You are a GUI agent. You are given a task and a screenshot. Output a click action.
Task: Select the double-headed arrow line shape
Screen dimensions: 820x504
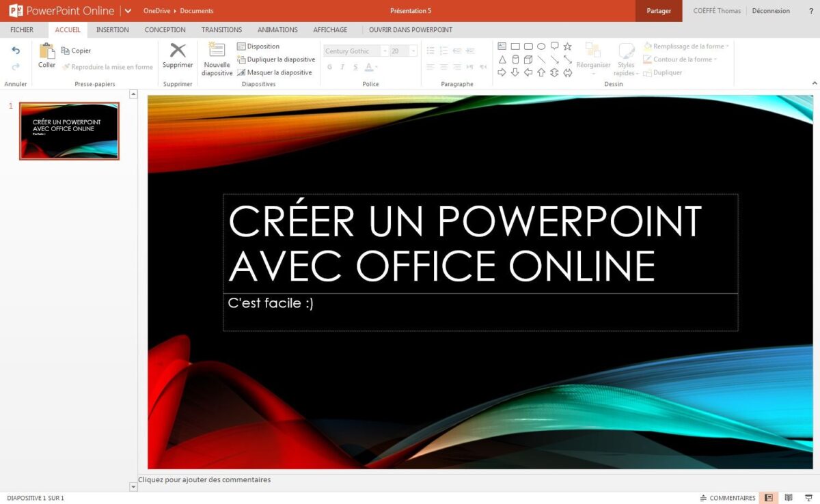coord(567,59)
